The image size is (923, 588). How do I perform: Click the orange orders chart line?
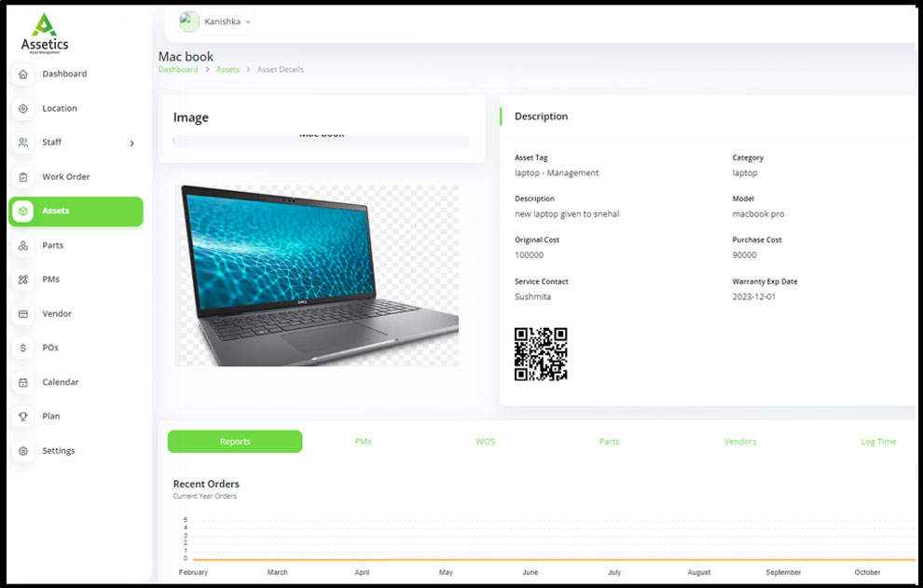[553, 560]
